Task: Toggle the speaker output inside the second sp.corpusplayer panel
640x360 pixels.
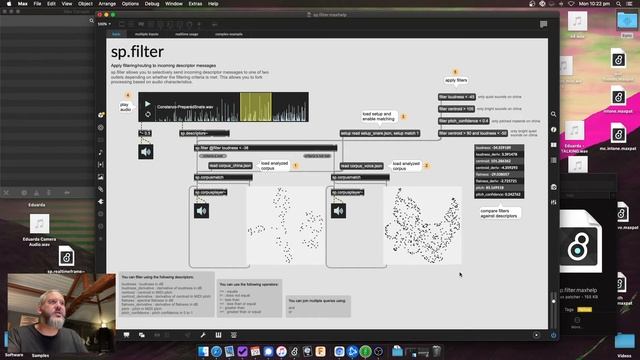Action: (x=338, y=211)
